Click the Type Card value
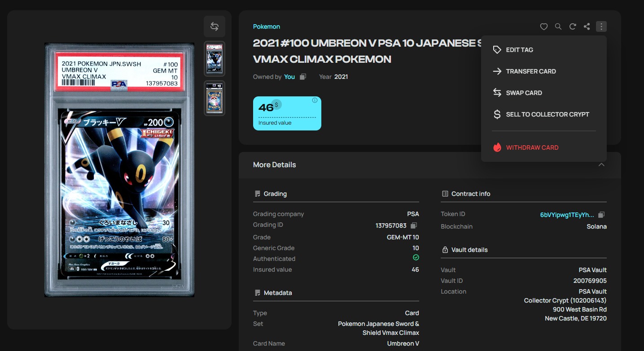The width and height of the screenshot is (644, 351). click(x=412, y=313)
